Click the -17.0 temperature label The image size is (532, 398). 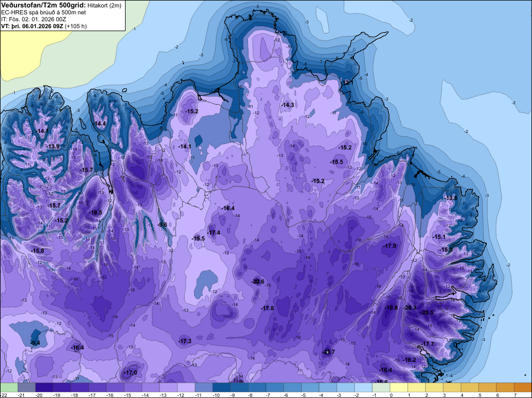point(131,372)
